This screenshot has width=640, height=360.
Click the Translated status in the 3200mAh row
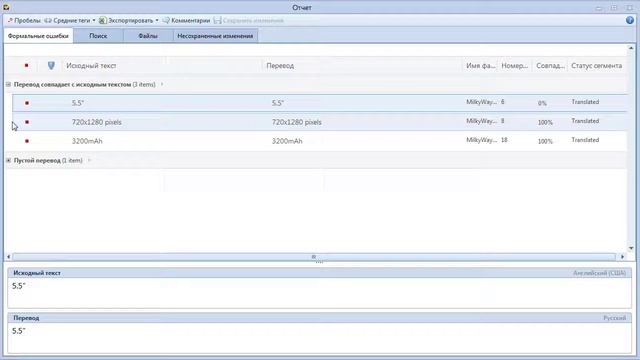coord(585,140)
